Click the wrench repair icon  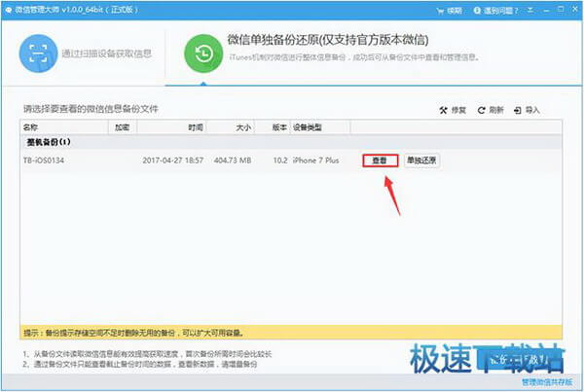(x=443, y=110)
